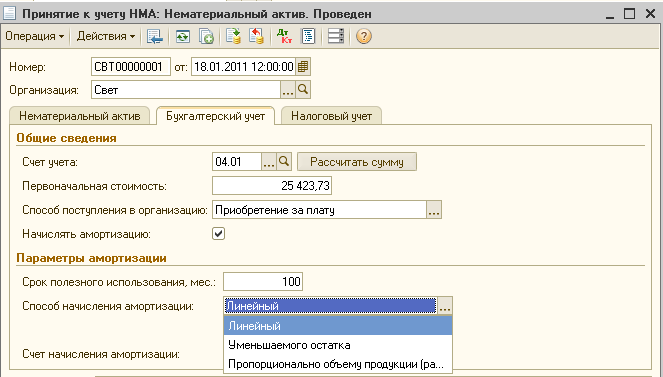Open calendar picker next to date
This screenshot has width=663, height=377.
[x=303, y=67]
